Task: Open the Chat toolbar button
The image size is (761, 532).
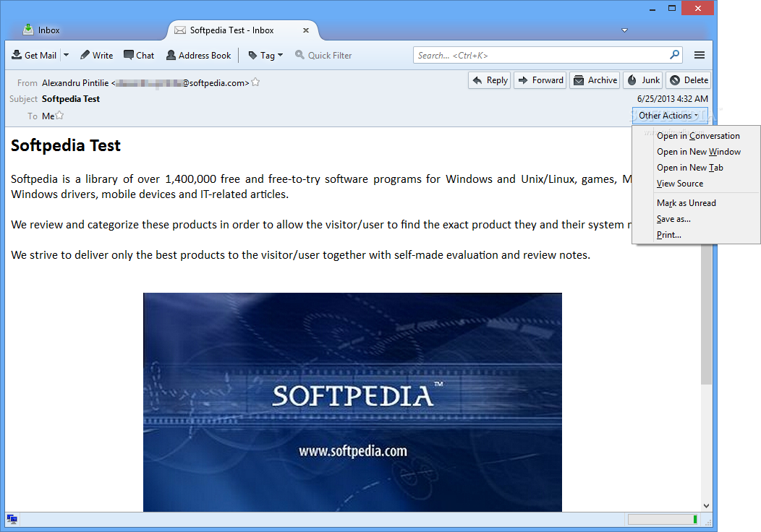Action: click(139, 55)
